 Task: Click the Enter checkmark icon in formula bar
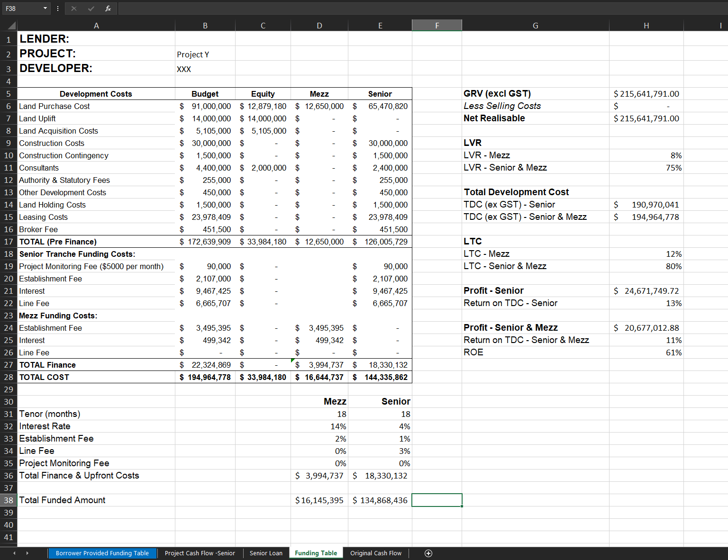(91, 9)
